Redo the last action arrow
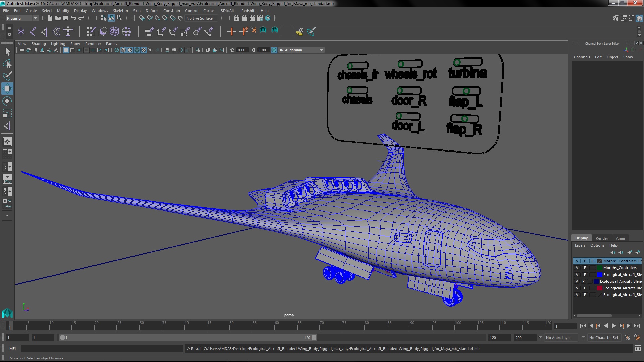The height and width of the screenshot is (362, 644). 81,18
